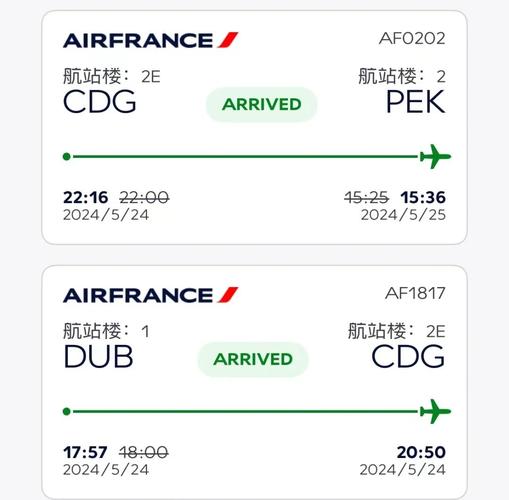Click the arrival time 20:50
The height and width of the screenshot is (500, 509).
click(421, 452)
